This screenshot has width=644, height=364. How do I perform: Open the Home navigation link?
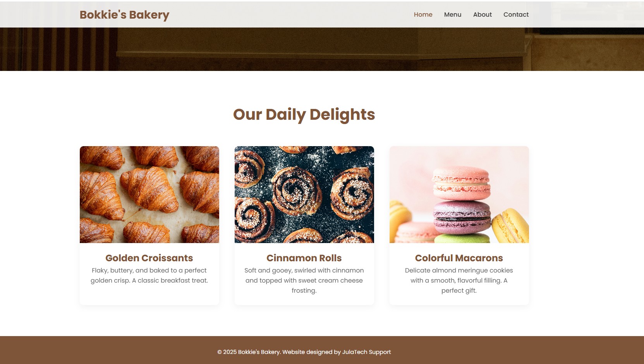coord(423,14)
